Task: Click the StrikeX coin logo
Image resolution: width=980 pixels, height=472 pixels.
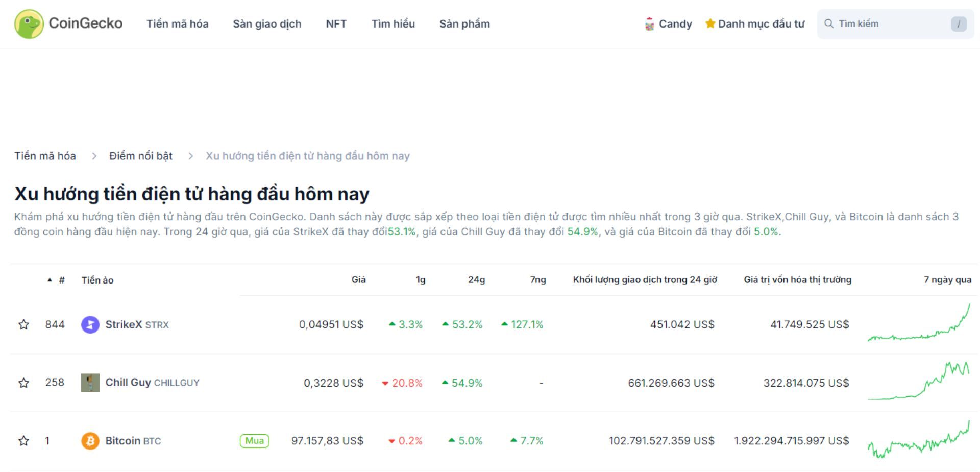Action: point(89,324)
